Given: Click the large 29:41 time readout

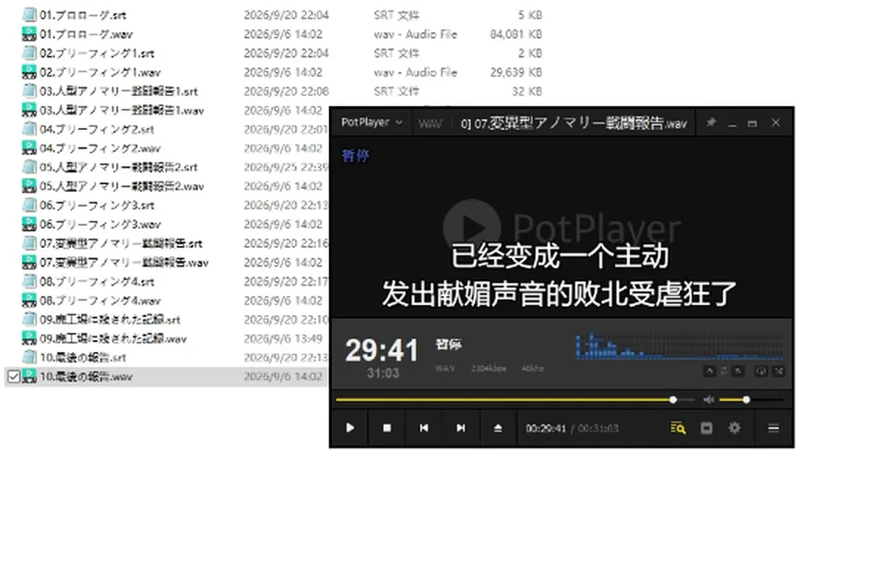Looking at the screenshot, I should 382,350.
